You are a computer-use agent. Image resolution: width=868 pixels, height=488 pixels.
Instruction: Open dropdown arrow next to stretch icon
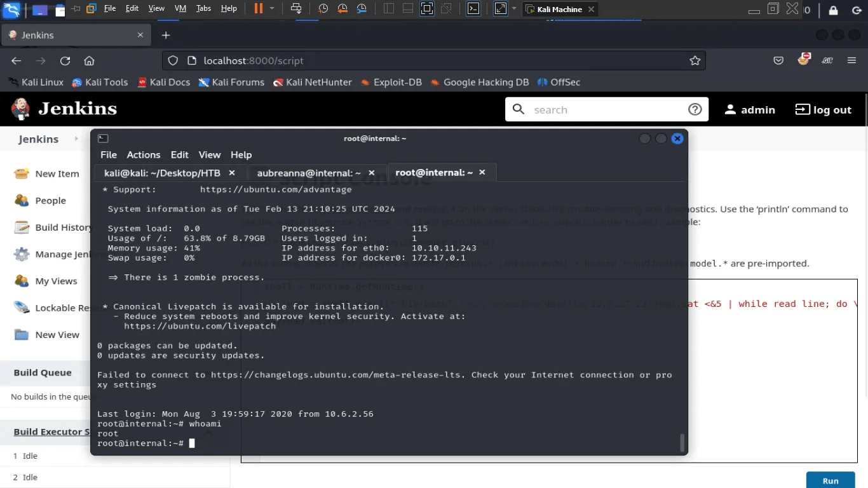pyautogui.click(x=514, y=8)
